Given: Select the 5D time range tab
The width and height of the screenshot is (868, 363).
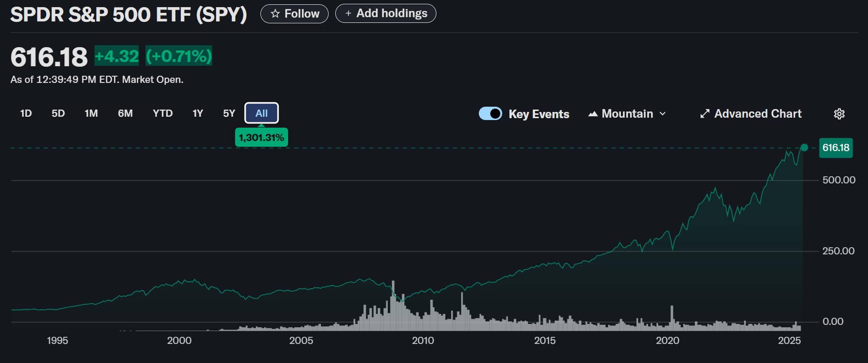Looking at the screenshot, I should 58,113.
